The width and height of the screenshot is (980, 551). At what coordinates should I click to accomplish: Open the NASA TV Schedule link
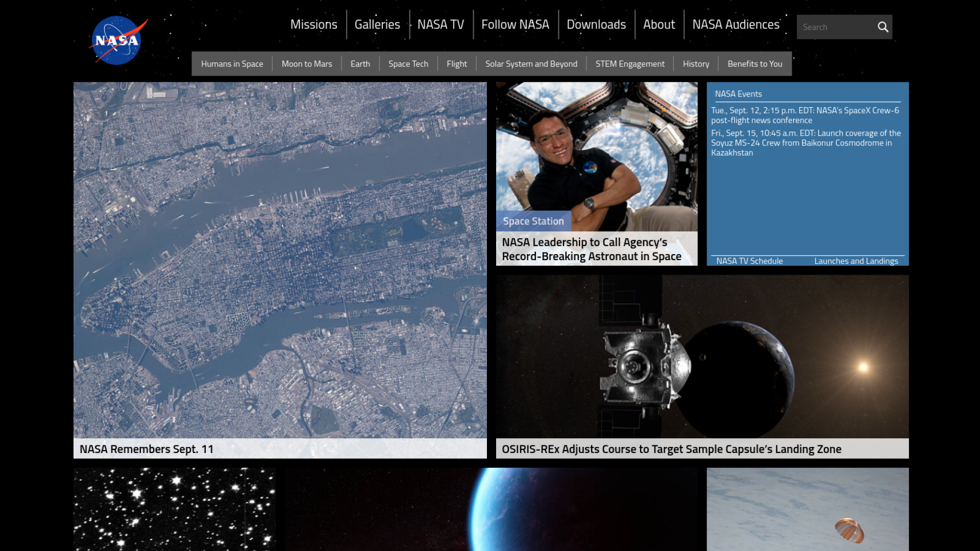749,261
